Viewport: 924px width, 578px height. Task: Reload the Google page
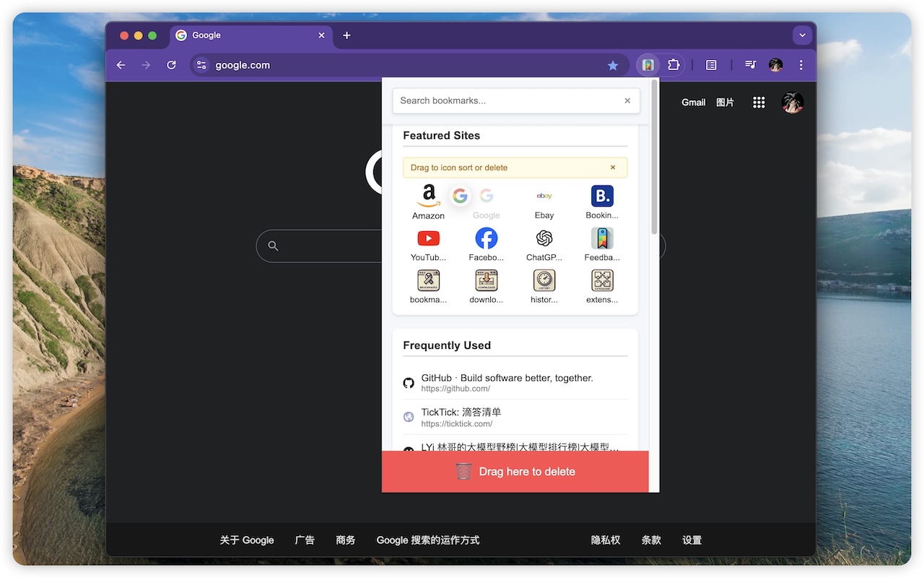(171, 65)
